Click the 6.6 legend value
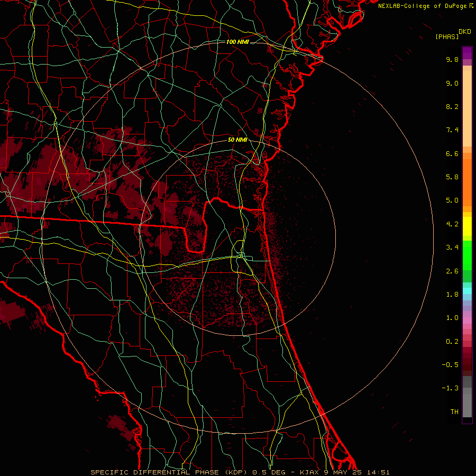476x476 pixels. (452, 153)
